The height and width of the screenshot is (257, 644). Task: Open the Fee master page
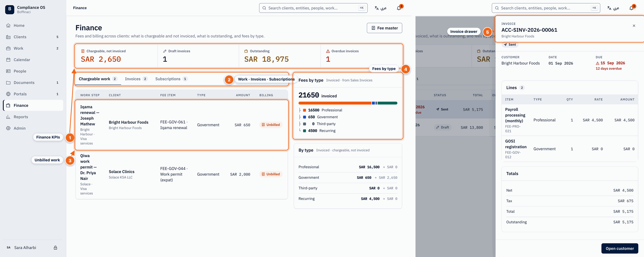click(384, 28)
